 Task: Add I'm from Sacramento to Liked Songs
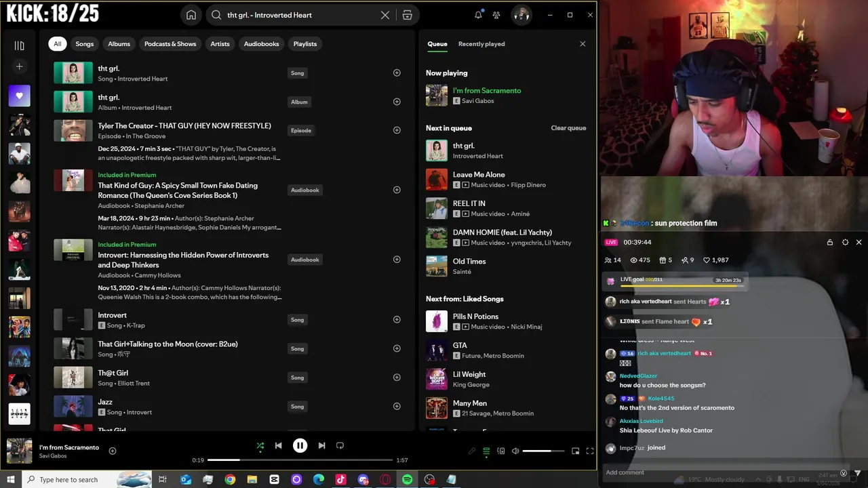point(113,451)
